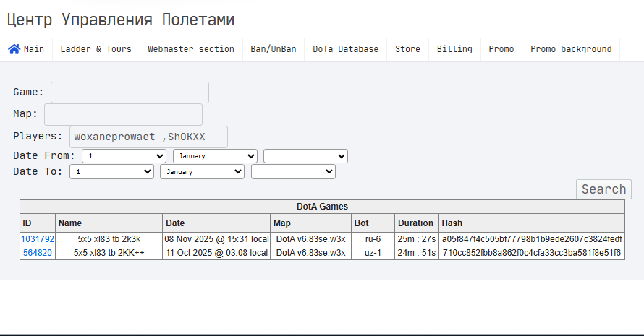Screen dimensions: 644x336
Task: Click the Map column header
Action: pyautogui.click(x=311, y=223)
